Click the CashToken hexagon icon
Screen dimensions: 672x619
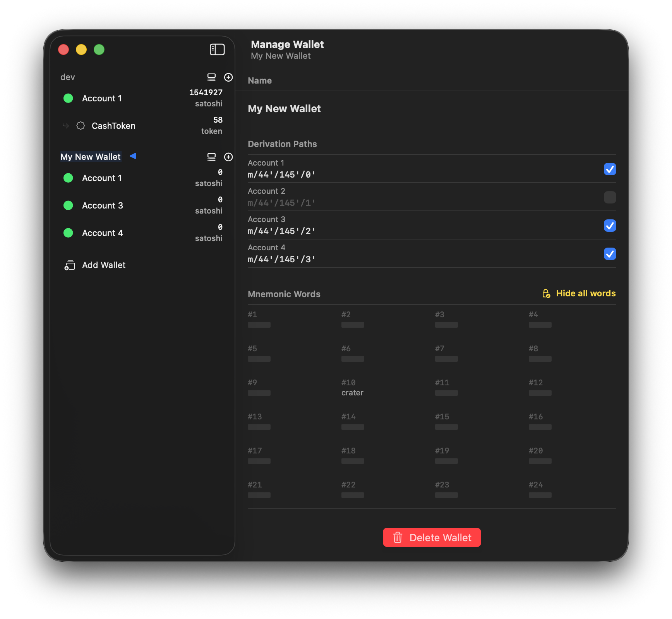click(81, 126)
